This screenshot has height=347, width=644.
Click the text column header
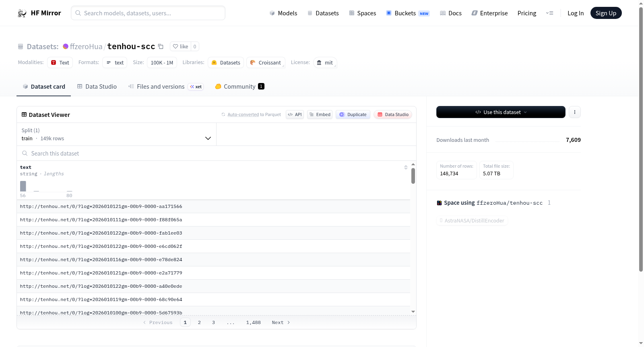coord(26,167)
